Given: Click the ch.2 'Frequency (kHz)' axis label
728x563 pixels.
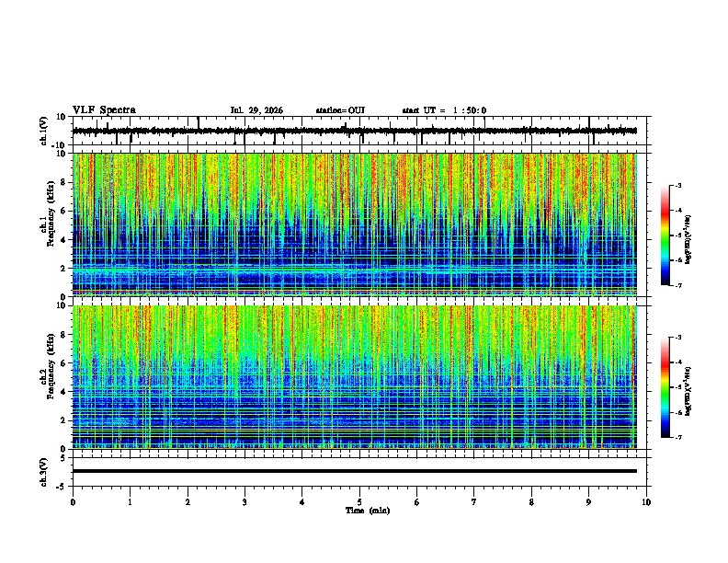Looking at the screenshot, I should [x=51, y=365].
